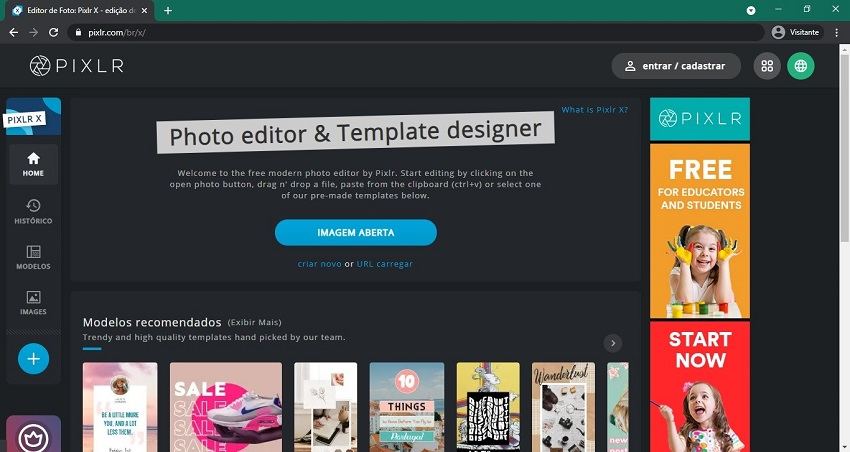Open the Home sidebar tab
The image size is (850, 452).
pyautogui.click(x=33, y=164)
